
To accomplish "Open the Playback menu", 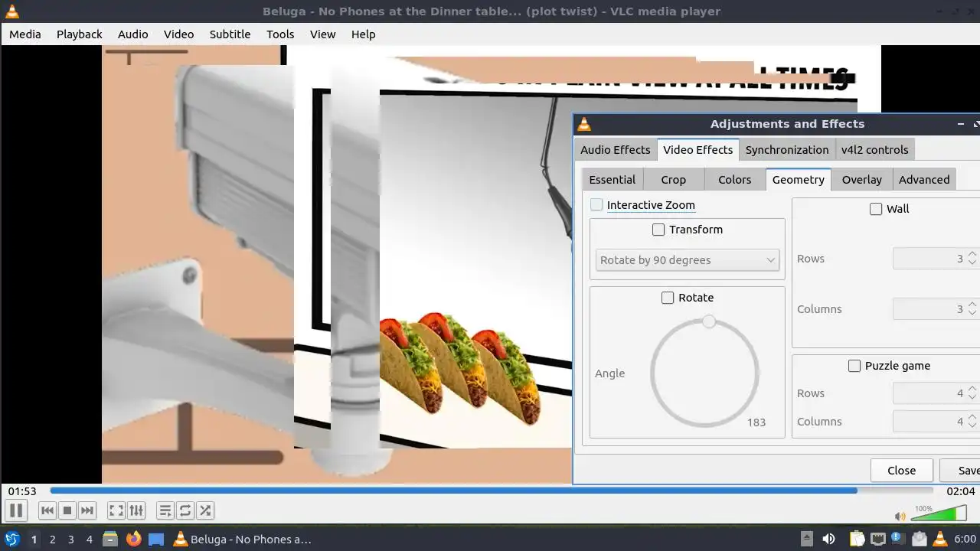I will point(80,34).
